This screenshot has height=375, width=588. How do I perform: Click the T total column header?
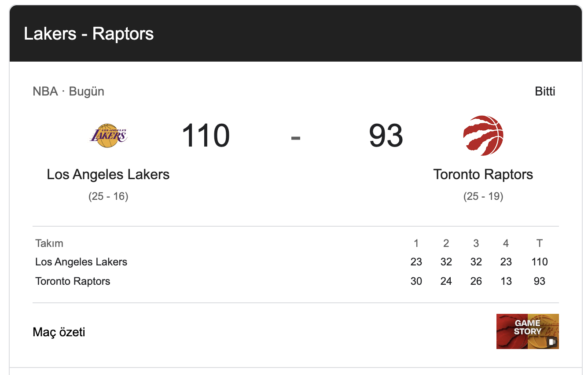click(540, 243)
